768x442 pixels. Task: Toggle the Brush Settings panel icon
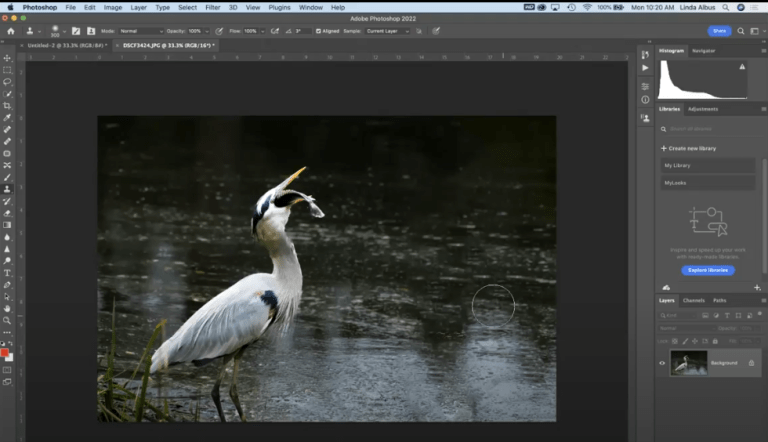(x=76, y=31)
